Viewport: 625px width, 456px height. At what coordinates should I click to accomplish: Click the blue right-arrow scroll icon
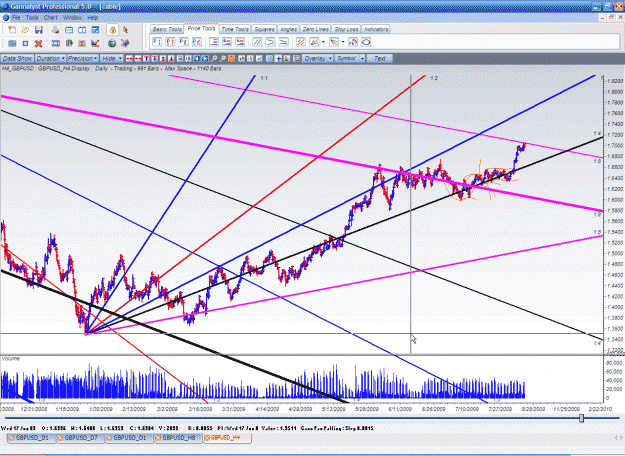(205, 59)
